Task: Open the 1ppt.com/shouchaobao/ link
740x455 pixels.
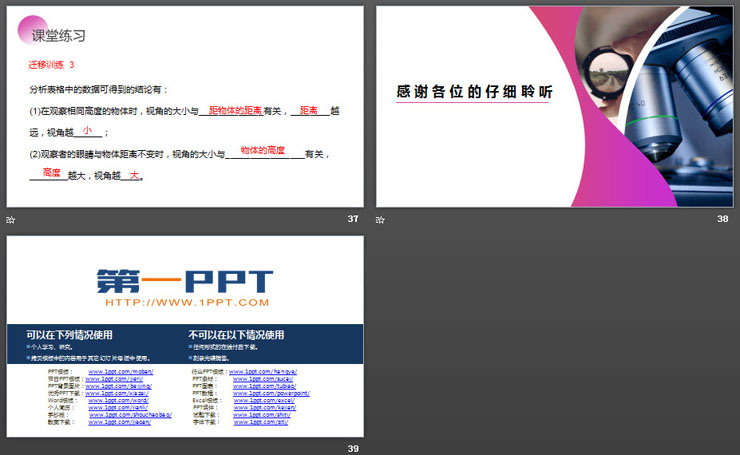Action: [x=130, y=414]
